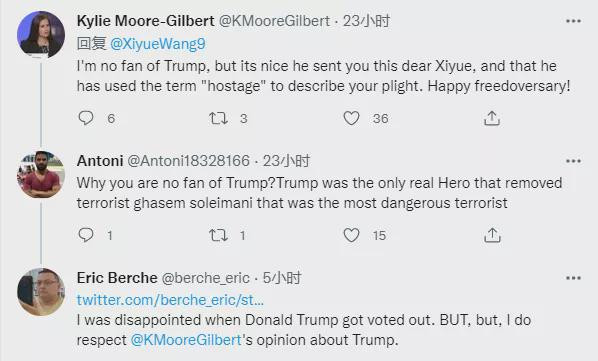Retweet Kylie Moore-Gilbert's tweet
This screenshot has height=361, width=598.
tap(218, 118)
